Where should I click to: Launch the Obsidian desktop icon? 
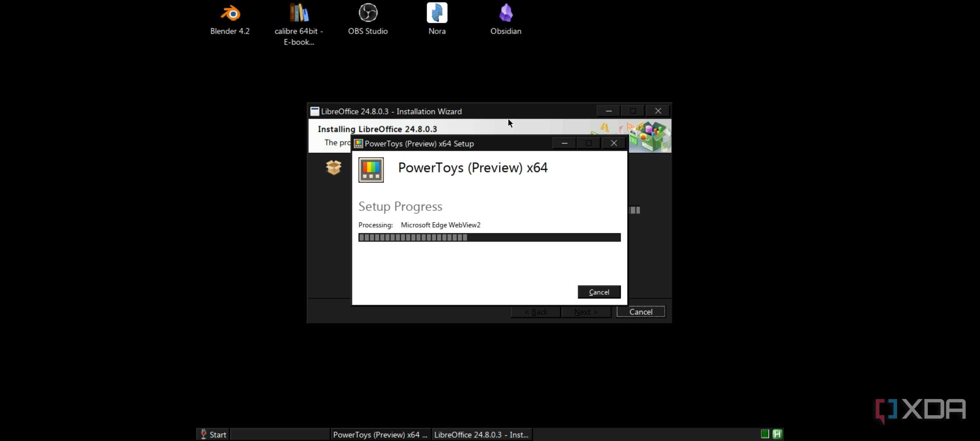pyautogui.click(x=506, y=20)
